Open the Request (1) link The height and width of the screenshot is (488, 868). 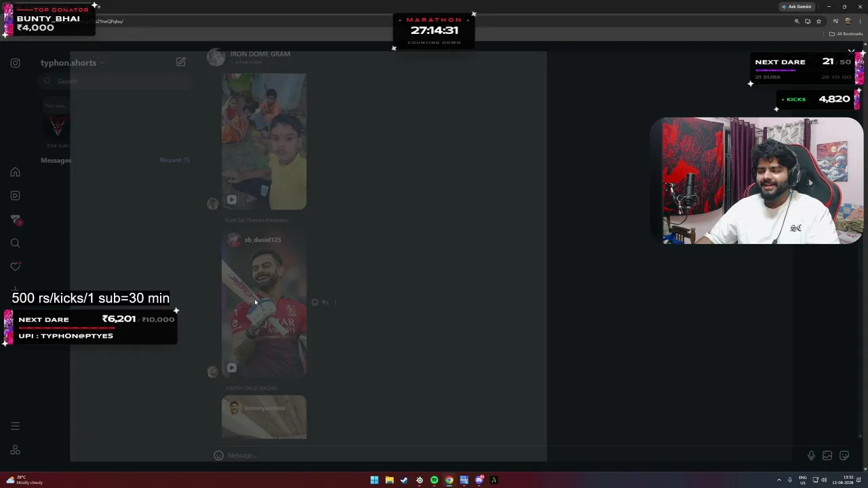(x=174, y=160)
